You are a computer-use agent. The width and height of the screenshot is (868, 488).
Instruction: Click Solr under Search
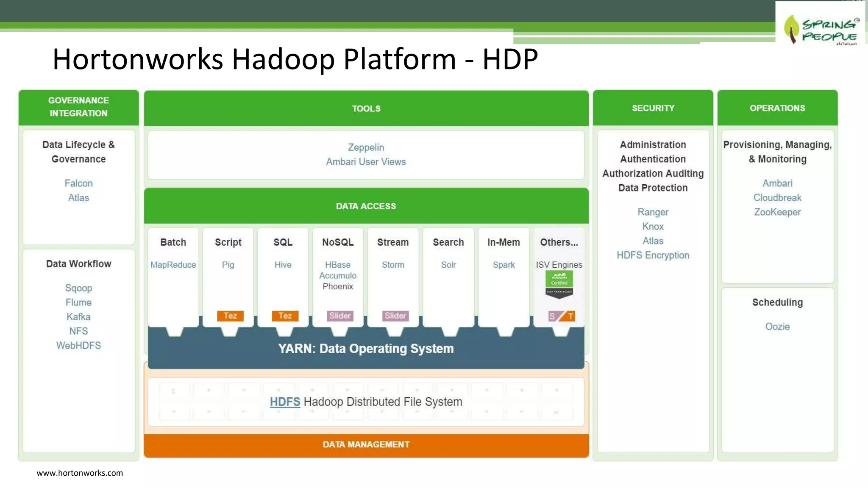tap(448, 265)
